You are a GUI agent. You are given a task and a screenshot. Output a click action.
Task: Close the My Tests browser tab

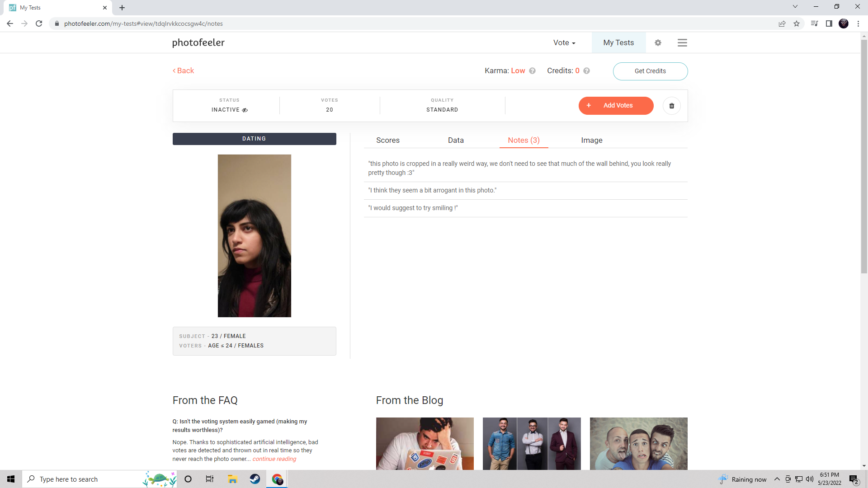coord(105,8)
